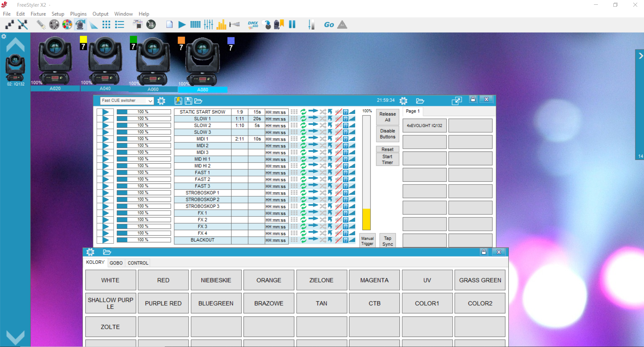
Task: Click the DMX 400 toolbar icon
Action: (x=253, y=25)
